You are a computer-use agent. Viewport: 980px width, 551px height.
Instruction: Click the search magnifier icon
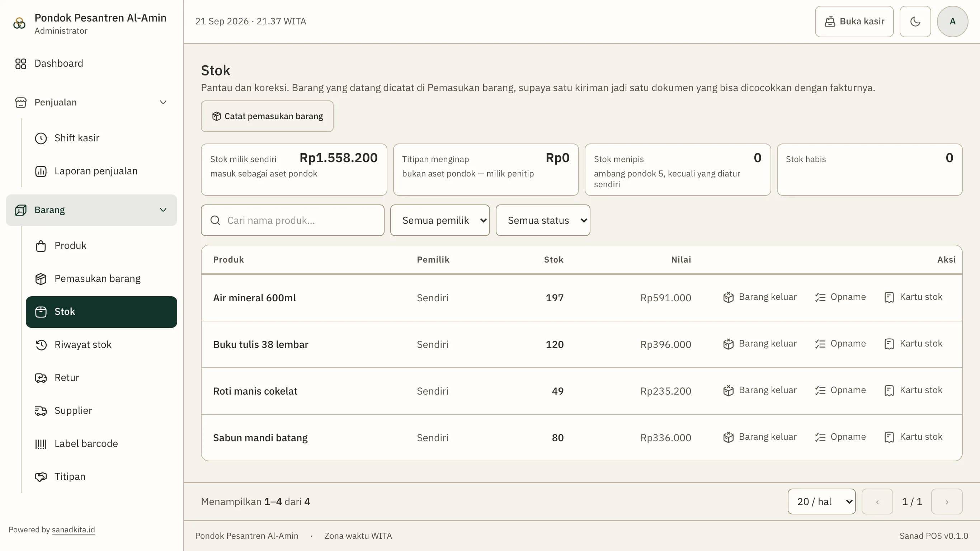click(215, 220)
